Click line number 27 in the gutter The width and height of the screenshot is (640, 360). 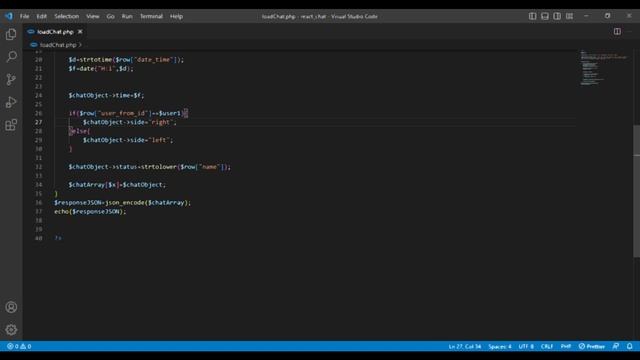click(38, 122)
